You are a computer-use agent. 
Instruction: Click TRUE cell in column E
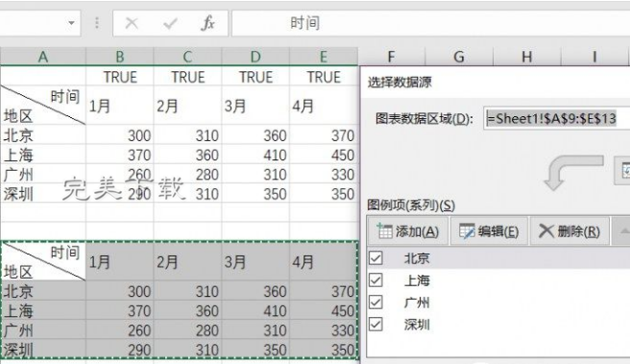(x=324, y=76)
